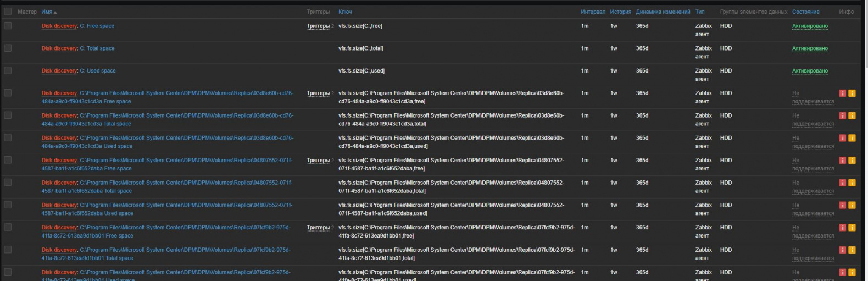Open yellow info icon for 07fcf9b2 Used space
This screenshot has height=281, width=868.
click(852, 272)
